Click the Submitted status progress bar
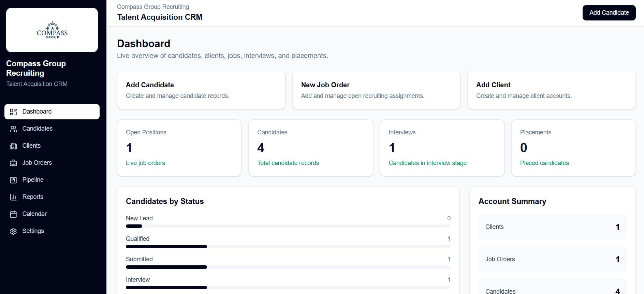644x294 pixels. point(288,267)
